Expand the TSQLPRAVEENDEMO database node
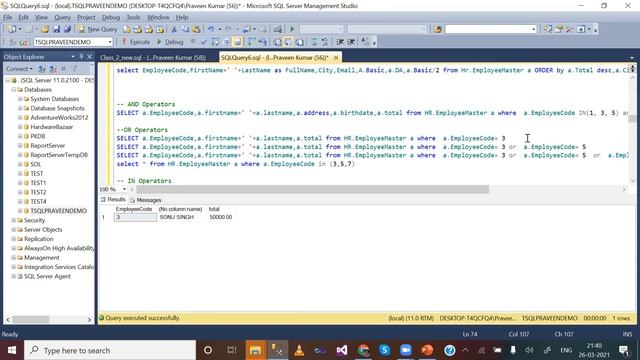The height and width of the screenshot is (360, 640). (20, 211)
